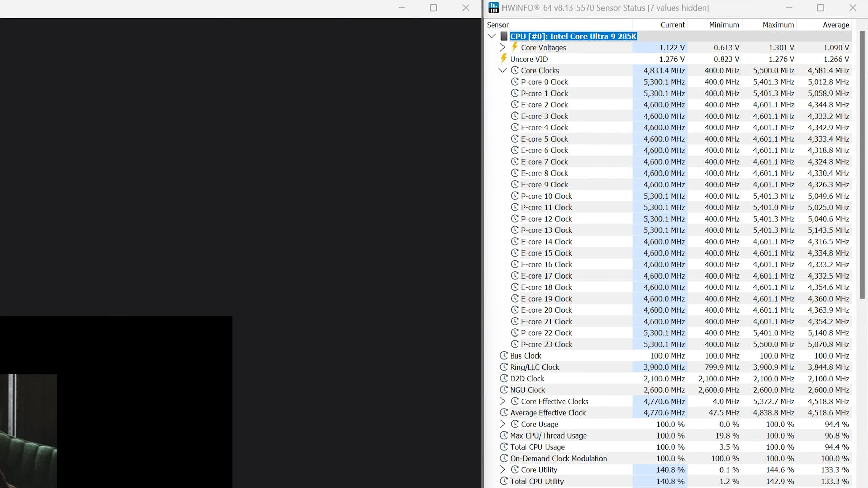Click the Current column header
Screen dimensions: 868x488
pyautogui.click(x=660, y=25)
